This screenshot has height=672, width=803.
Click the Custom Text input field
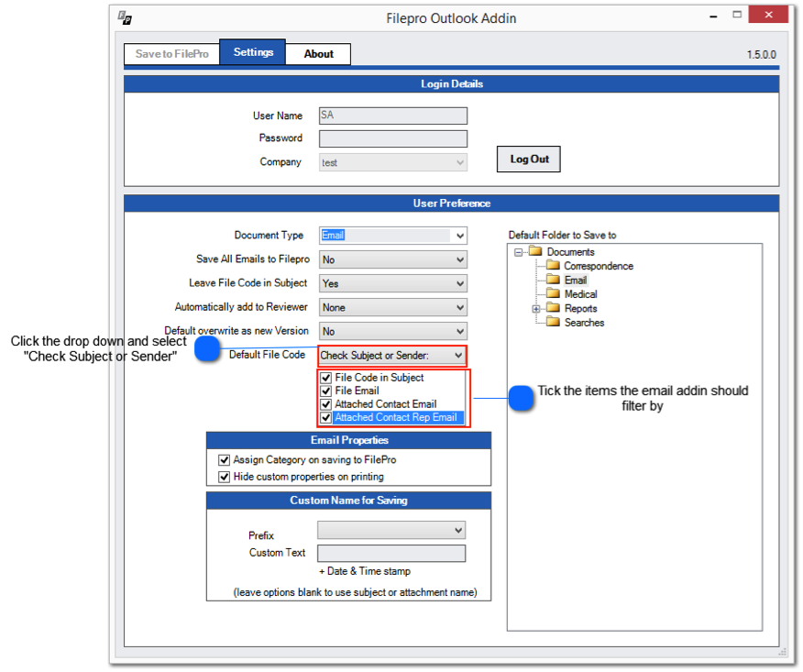tap(391, 553)
